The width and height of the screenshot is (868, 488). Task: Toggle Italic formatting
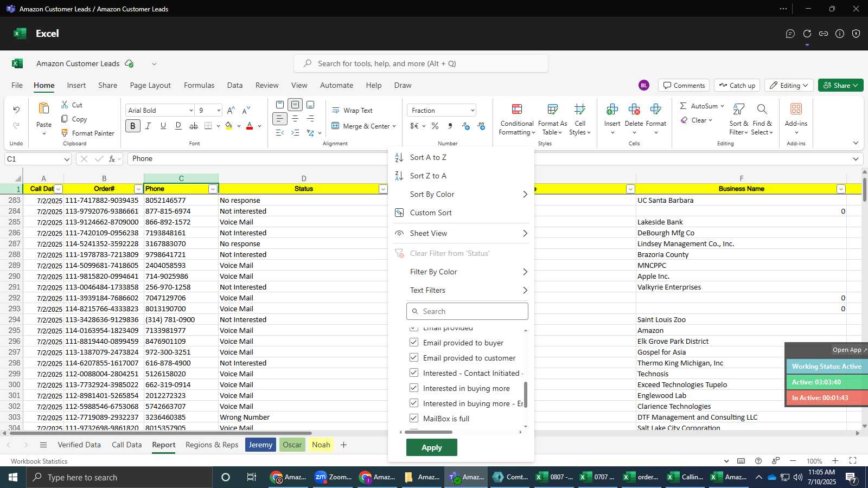click(148, 126)
